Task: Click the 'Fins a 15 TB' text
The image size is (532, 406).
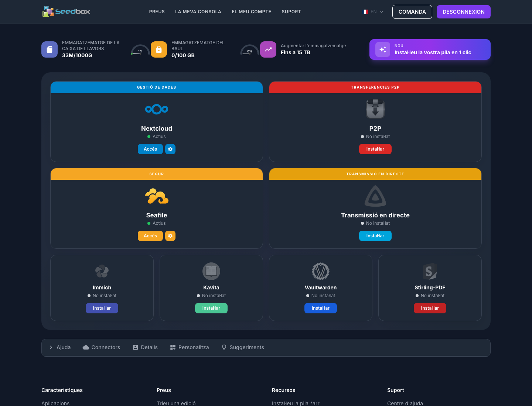Action: pos(296,52)
